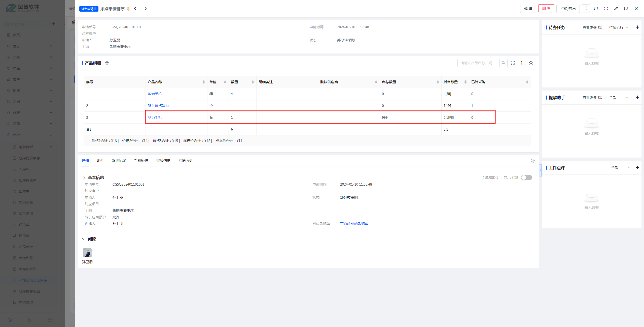Click the copy link icon
Viewport: 644px width, 327px height.
point(616,9)
